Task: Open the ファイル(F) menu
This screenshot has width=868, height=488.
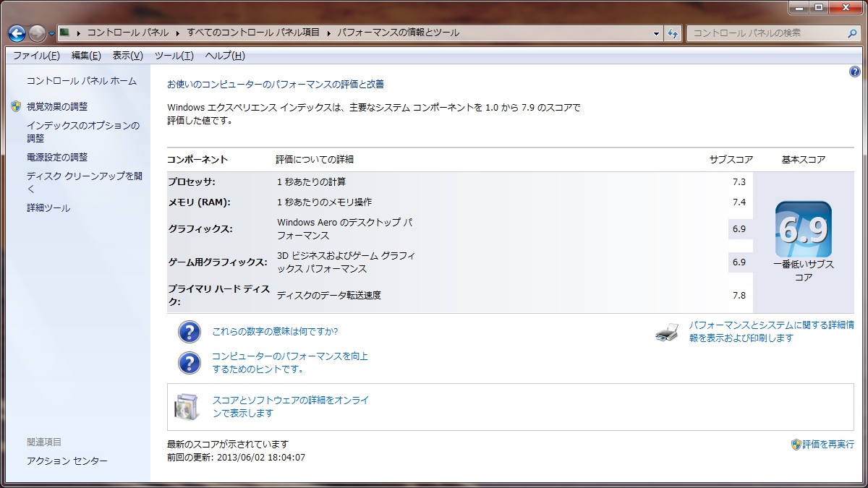Action: (36, 56)
